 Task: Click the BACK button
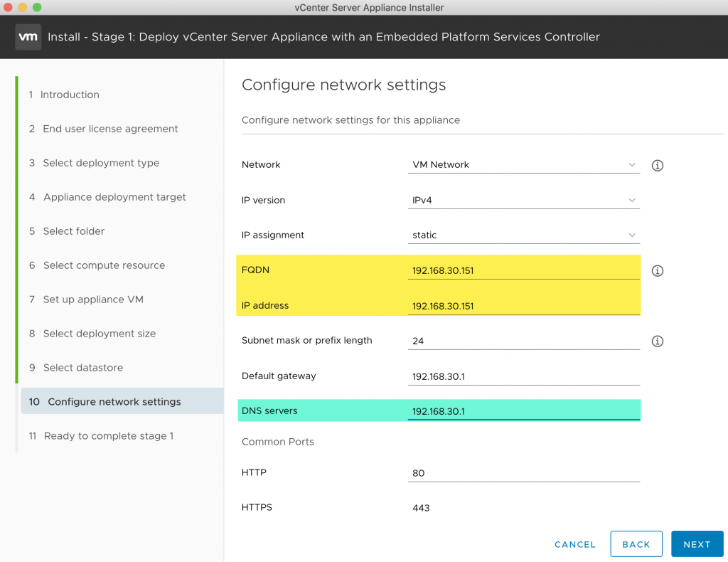point(636,544)
